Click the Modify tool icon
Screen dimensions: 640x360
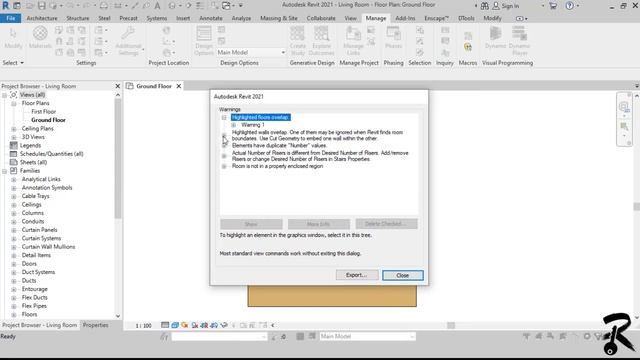[13, 34]
